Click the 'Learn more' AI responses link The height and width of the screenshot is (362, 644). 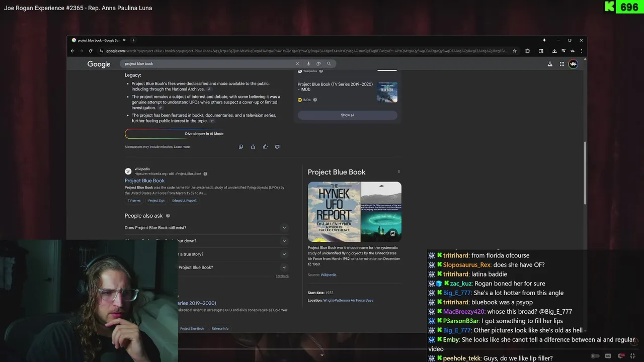tap(182, 147)
